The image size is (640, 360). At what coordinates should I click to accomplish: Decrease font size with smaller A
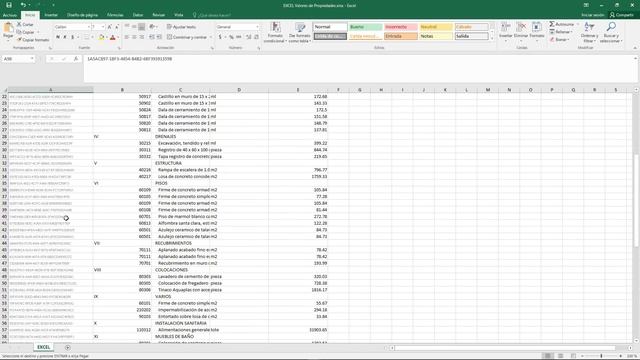[x=117, y=27]
